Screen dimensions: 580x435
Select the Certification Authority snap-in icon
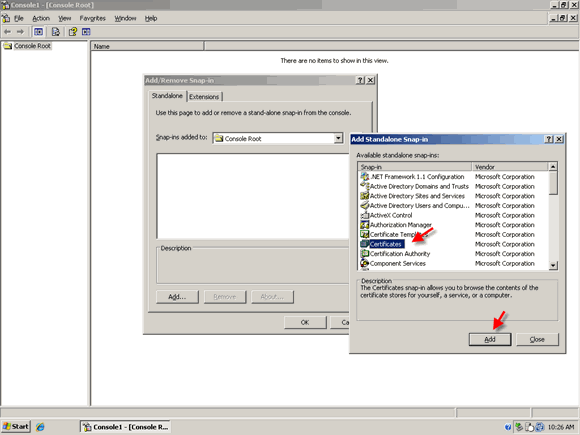coord(364,253)
